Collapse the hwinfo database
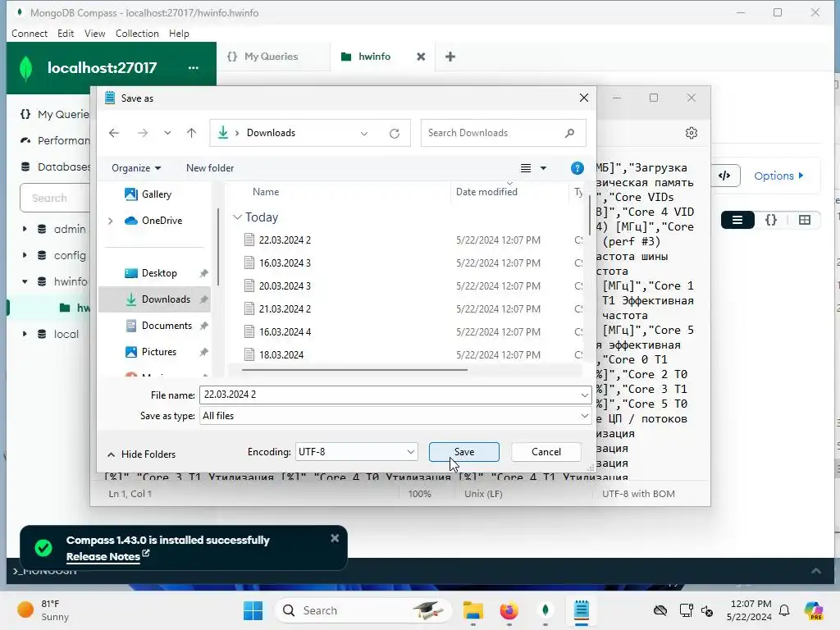The image size is (840, 630). tap(25, 281)
